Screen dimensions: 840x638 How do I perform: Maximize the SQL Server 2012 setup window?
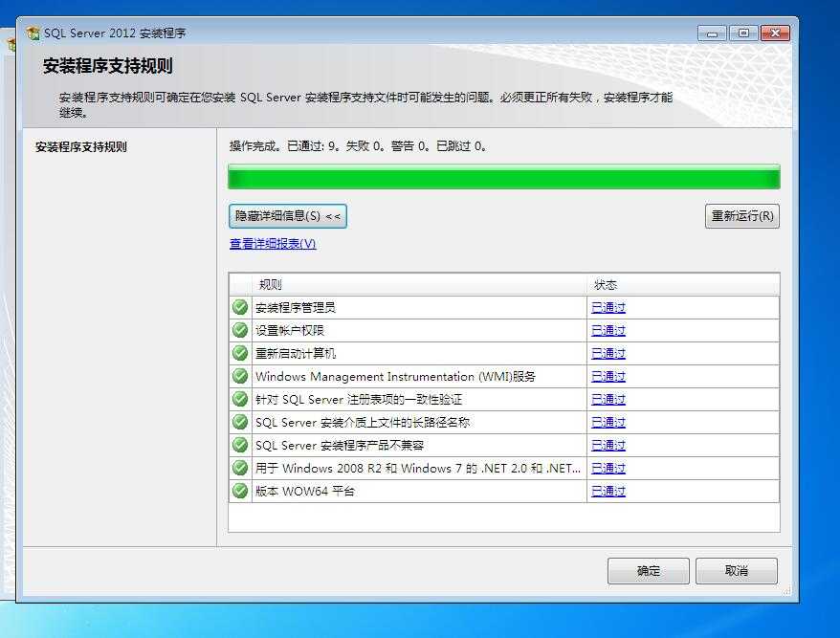tap(743, 33)
